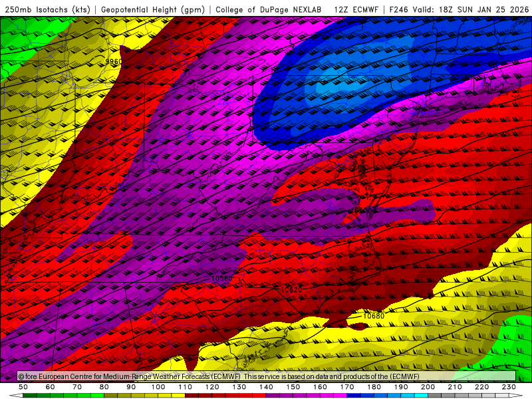Click the 110 kts color scale label
This screenshot has height=399, width=532.
click(186, 387)
